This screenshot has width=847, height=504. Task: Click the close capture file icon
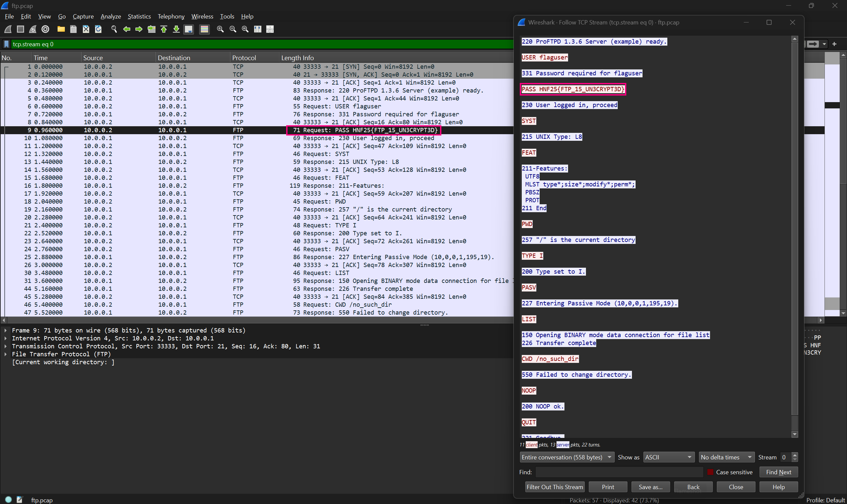tap(86, 29)
